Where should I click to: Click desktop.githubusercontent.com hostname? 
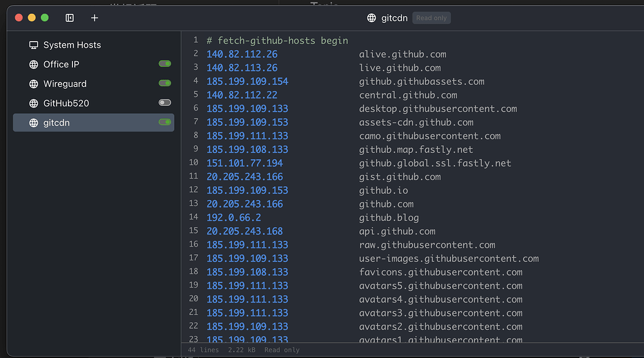click(x=438, y=108)
